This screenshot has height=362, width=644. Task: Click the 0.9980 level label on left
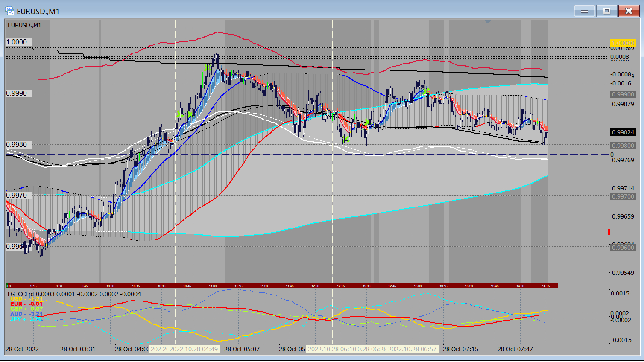pos(17,144)
